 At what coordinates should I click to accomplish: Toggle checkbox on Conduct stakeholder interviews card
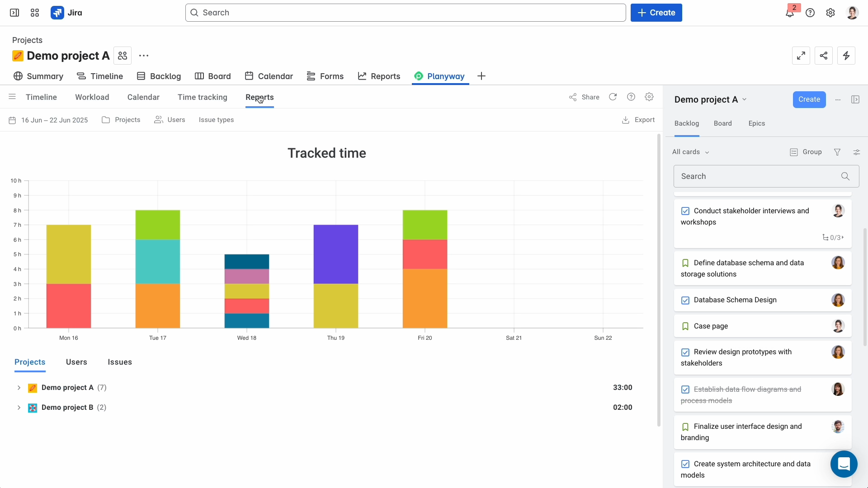click(685, 211)
